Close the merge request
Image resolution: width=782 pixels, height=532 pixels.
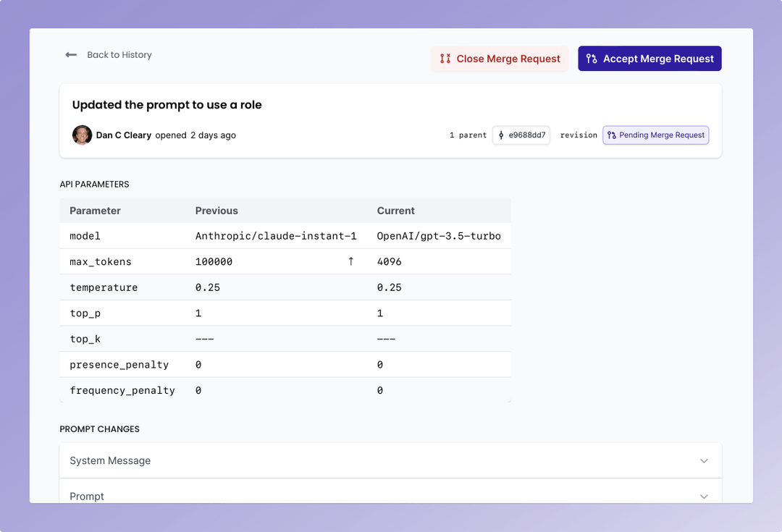point(500,59)
